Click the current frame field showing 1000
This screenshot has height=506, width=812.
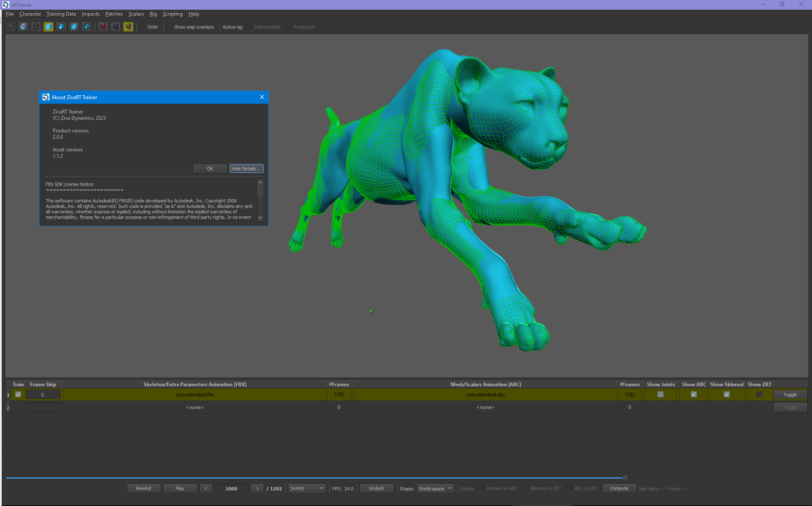coord(231,488)
